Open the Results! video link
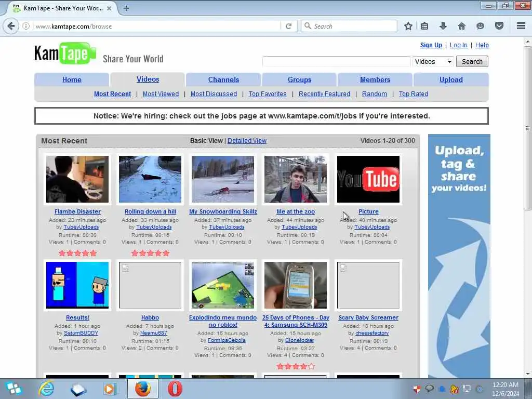 pos(77,317)
